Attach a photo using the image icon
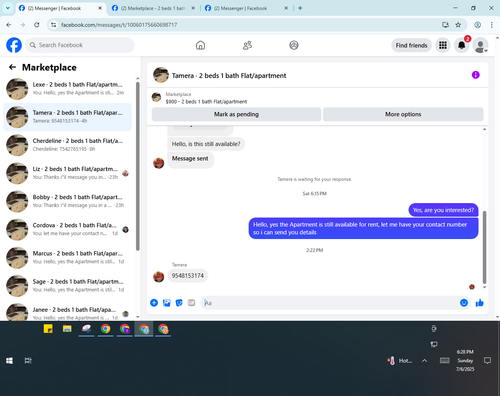The height and width of the screenshot is (396, 500). click(x=167, y=303)
